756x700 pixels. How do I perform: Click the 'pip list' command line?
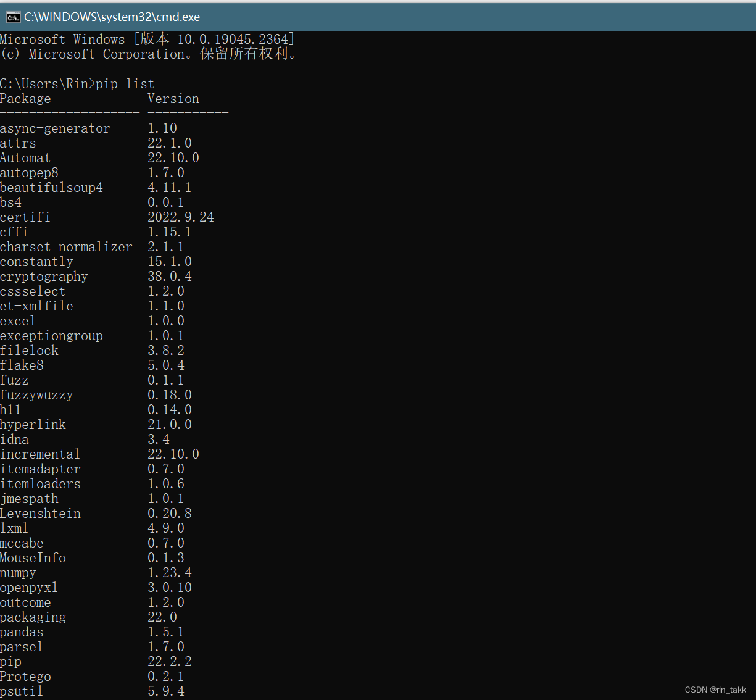pyautogui.click(x=77, y=84)
